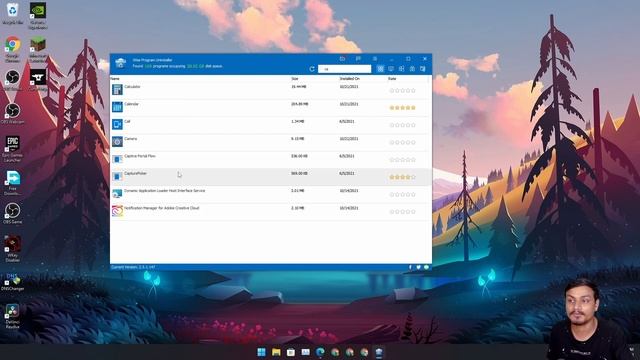
Task: Click the star rating on CapturePicker row
Action: pyautogui.click(x=402, y=177)
